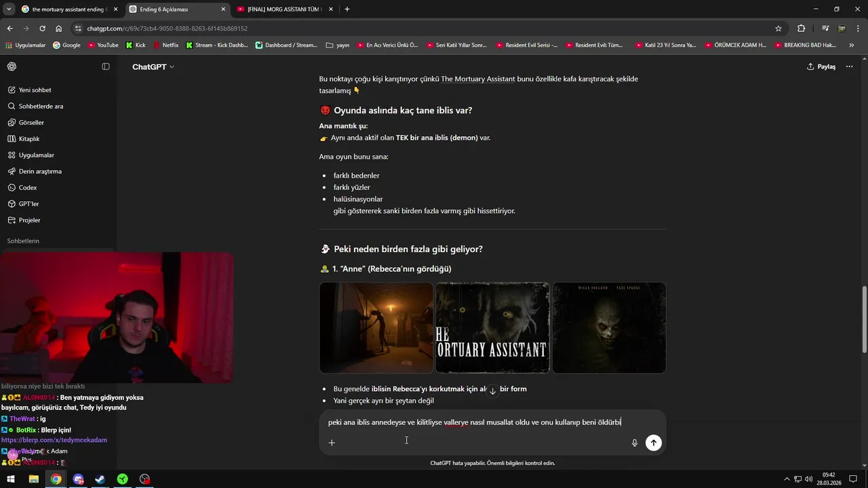This screenshot has width=868, height=488.
Task: Collapse the ChatGPT sidebar panel
Action: coord(106,66)
